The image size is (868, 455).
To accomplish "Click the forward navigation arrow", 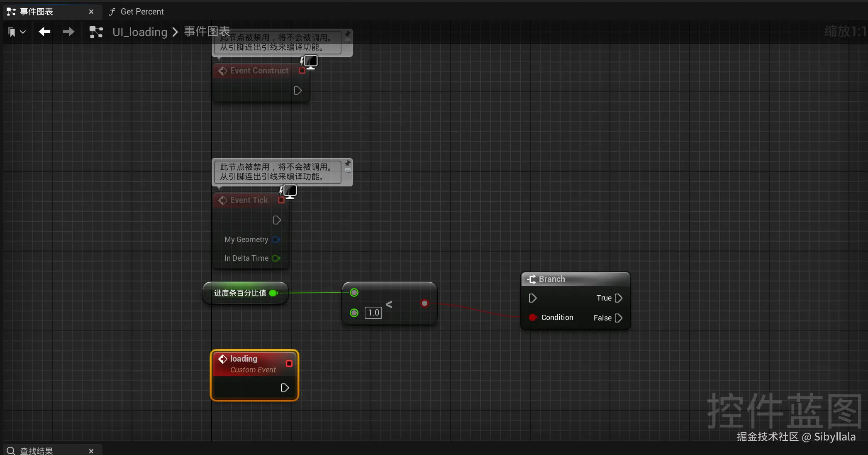I will point(68,32).
